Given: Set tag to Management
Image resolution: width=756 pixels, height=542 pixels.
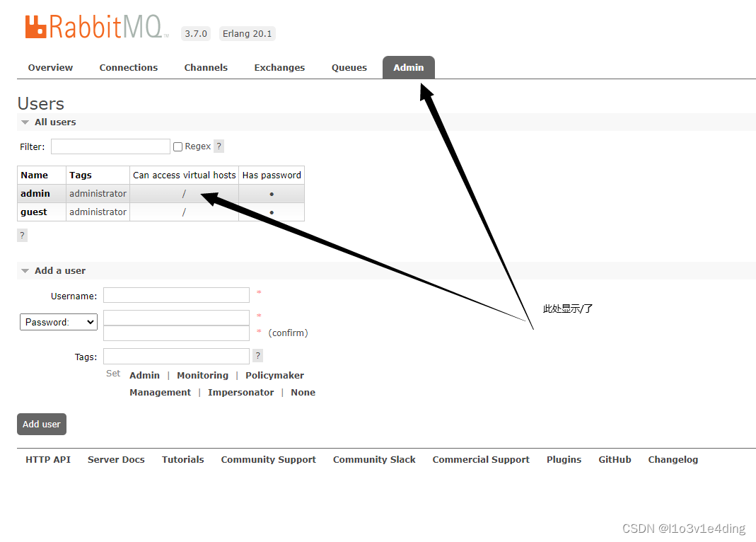Looking at the screenshot, I should coord(160,393).
